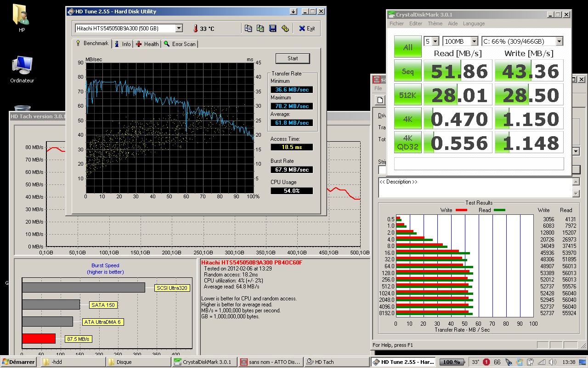588x368 pixels.
Task: Click the Sequential read value 51.86
Action: [458, 71]
